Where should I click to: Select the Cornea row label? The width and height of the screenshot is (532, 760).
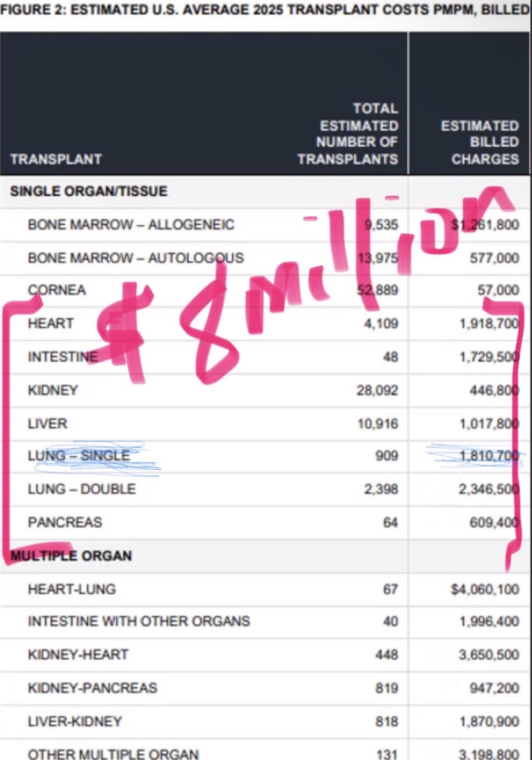(x=57, y=290)
